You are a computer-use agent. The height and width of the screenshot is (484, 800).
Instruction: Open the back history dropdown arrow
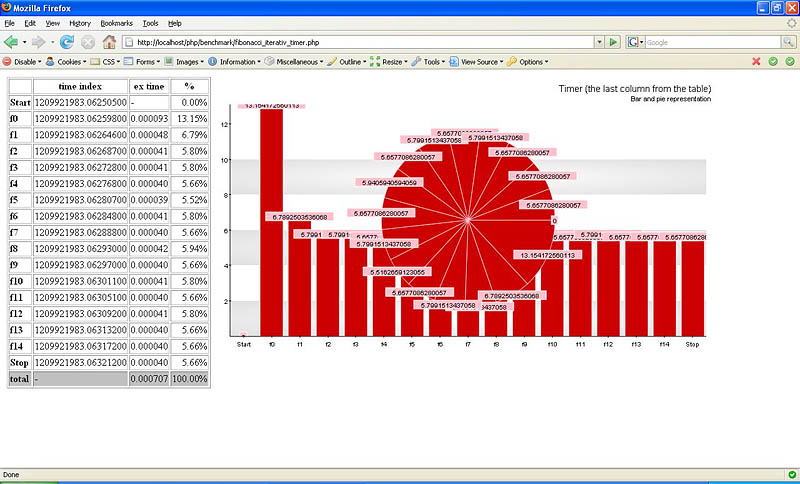point(24,42)
